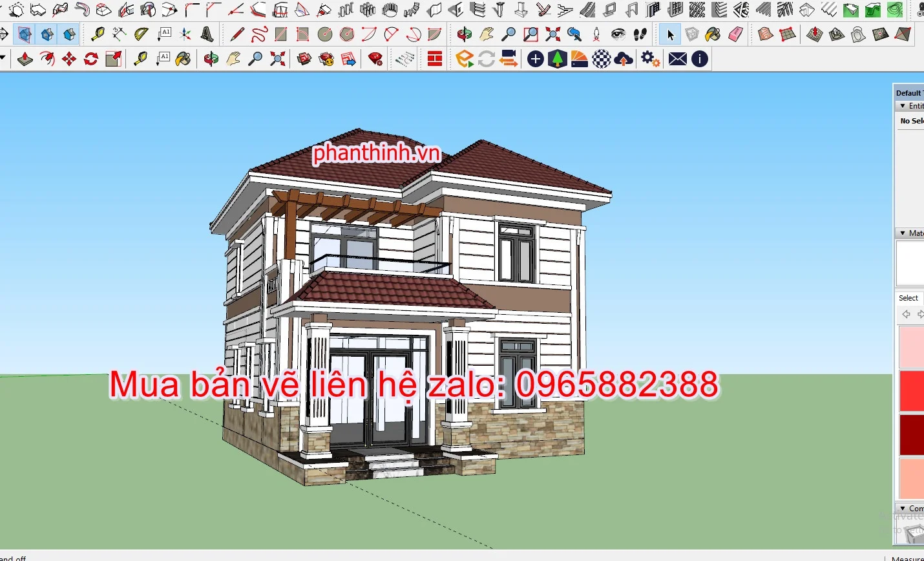
Task: Click the checkered sphere Enscape icon
Action: (602, 59)
